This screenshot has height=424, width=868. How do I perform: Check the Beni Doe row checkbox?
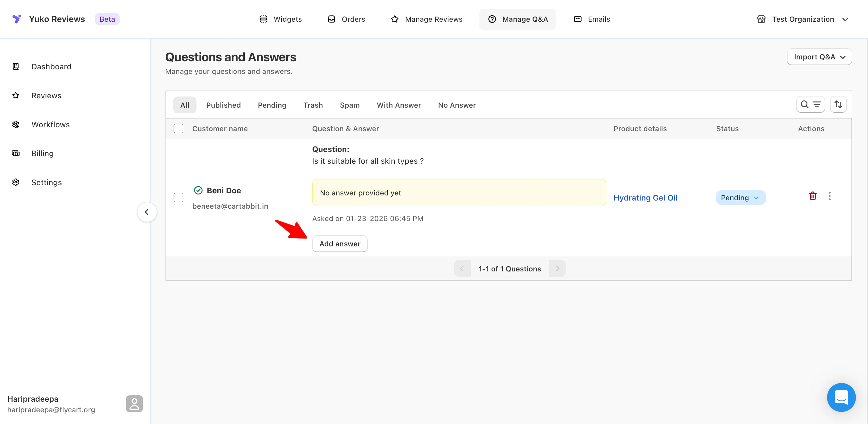tap(178, 198)
